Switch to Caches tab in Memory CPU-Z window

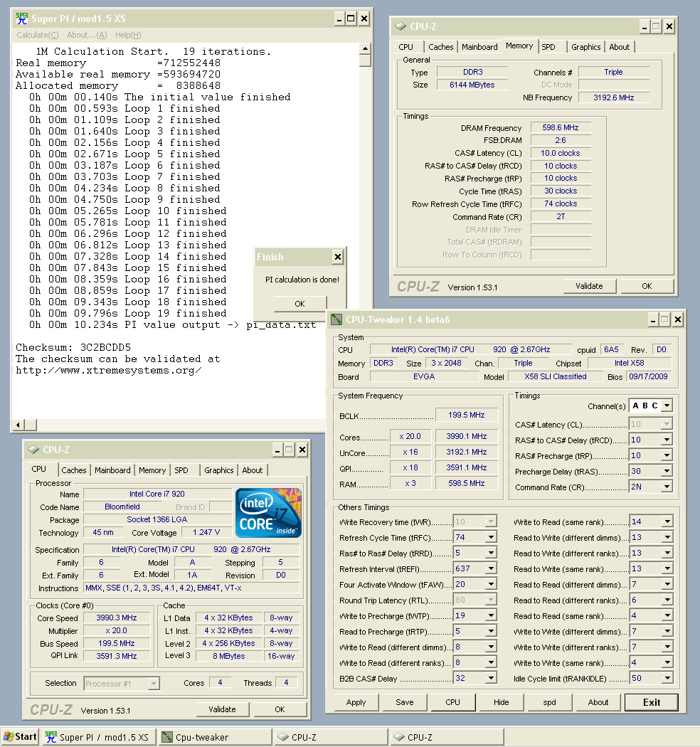point(441,47)
